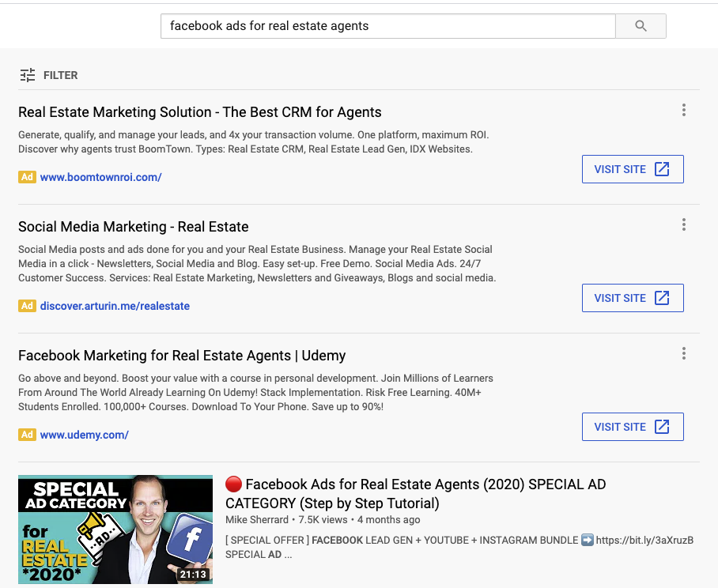
Task: Click the Ad badge next to www.udemy.com
Action: coord(26,434)
